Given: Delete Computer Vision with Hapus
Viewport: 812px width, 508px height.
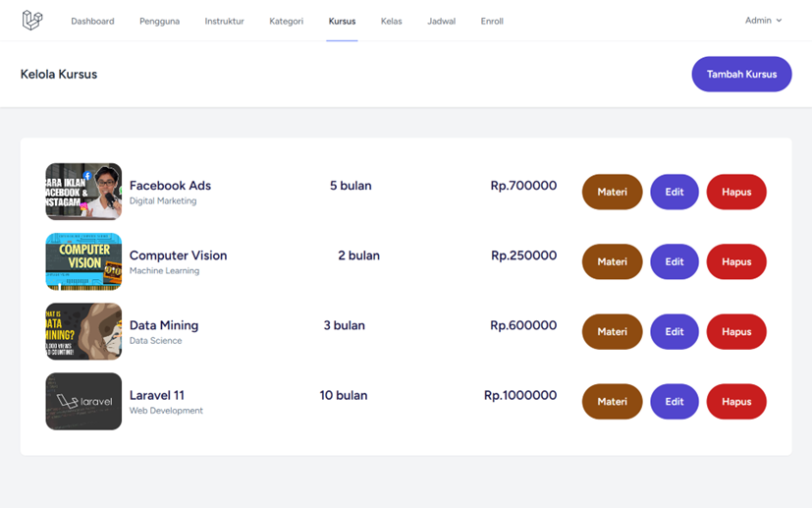Looking at the screenshot, I should point(736,261).
